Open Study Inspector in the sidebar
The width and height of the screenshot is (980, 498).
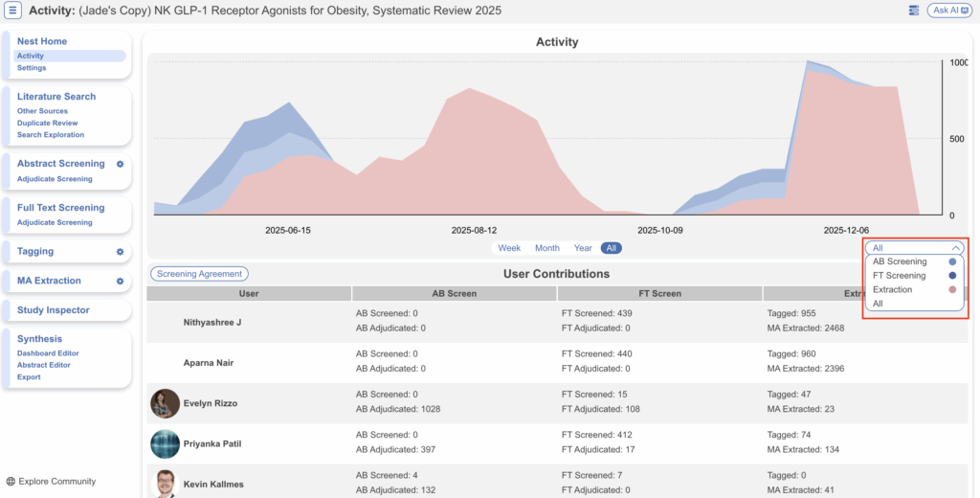54,310
